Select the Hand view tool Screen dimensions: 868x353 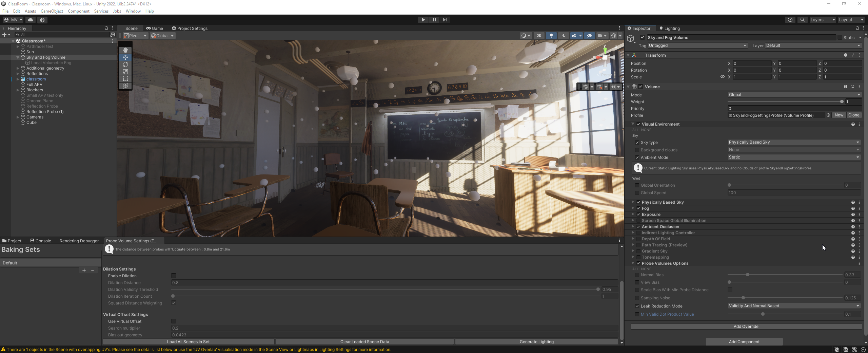click(x=125, y=50)
